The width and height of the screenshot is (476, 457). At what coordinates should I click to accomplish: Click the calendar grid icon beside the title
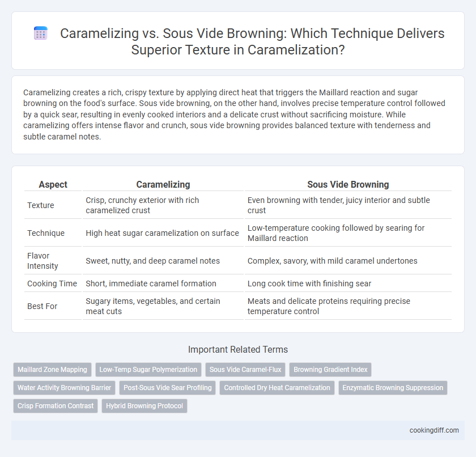pyautogui.click(x=40, y=33)
